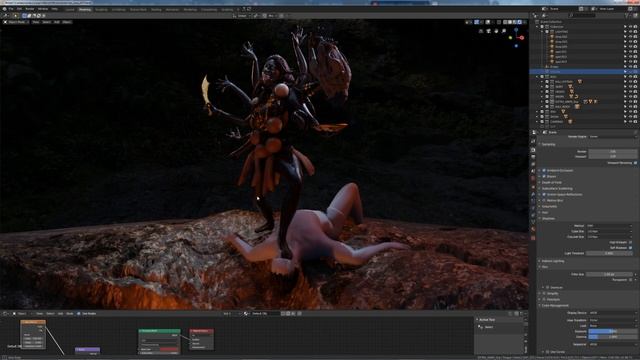This screenshot has height=360, width=640.
Task: Open the Output properties tab
Action: coord(533,157)
